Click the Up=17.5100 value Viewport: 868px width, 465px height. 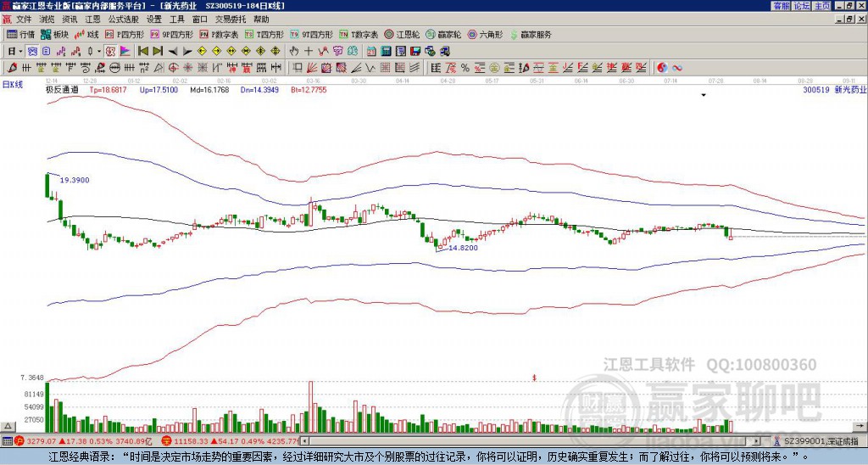[159, 89]
